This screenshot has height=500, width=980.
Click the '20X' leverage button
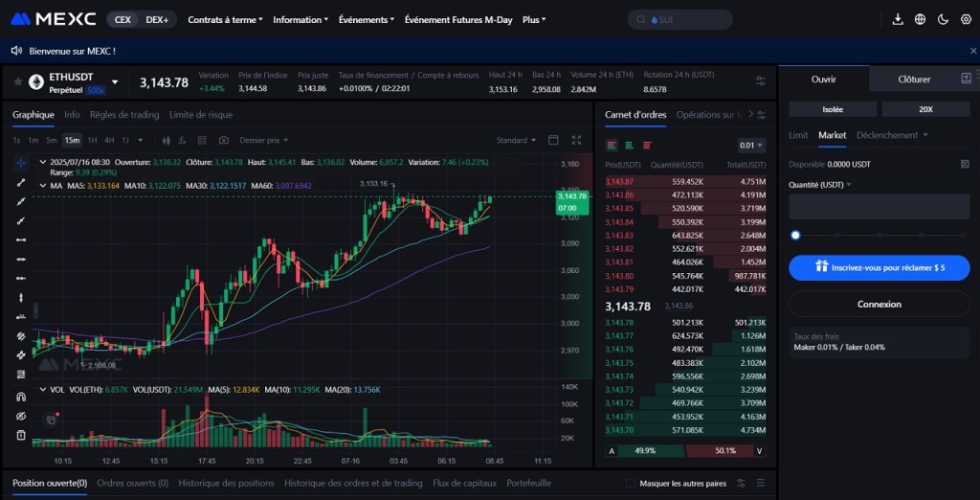pos(925,109)
